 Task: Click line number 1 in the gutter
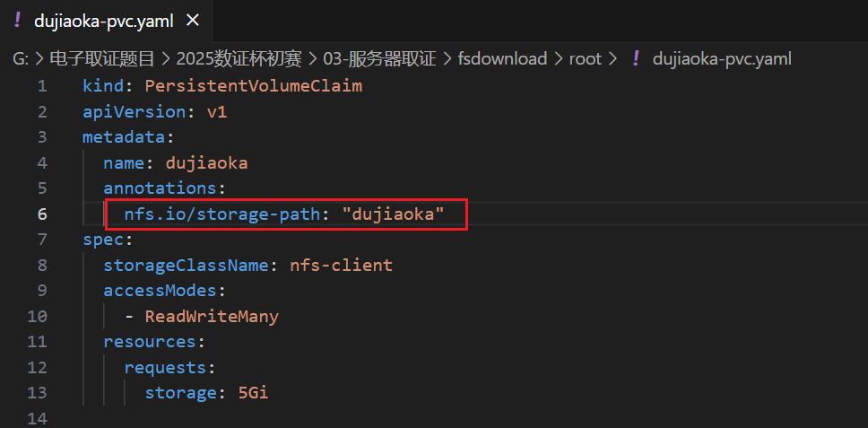[41, 86]
